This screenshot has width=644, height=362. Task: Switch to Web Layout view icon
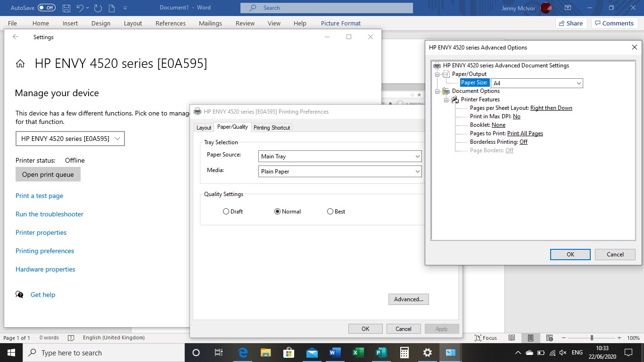click(x=549, y=337)
